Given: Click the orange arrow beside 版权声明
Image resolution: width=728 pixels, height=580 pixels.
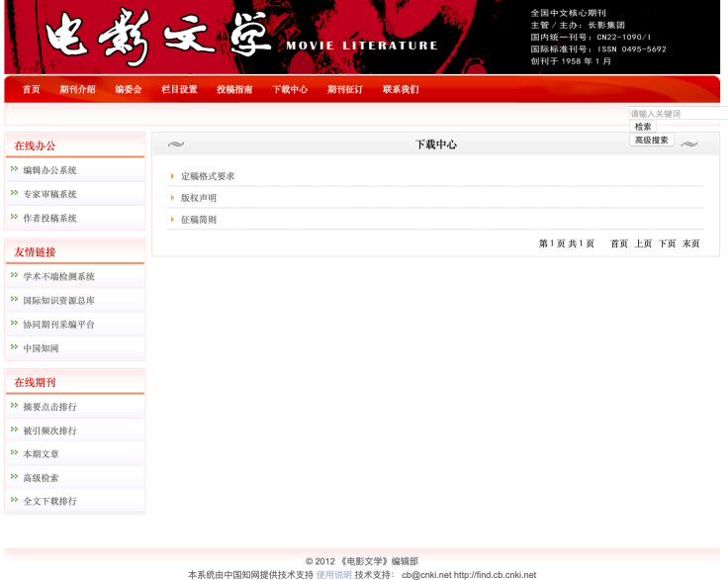Looking at the screenshot, I should (172, 198).
